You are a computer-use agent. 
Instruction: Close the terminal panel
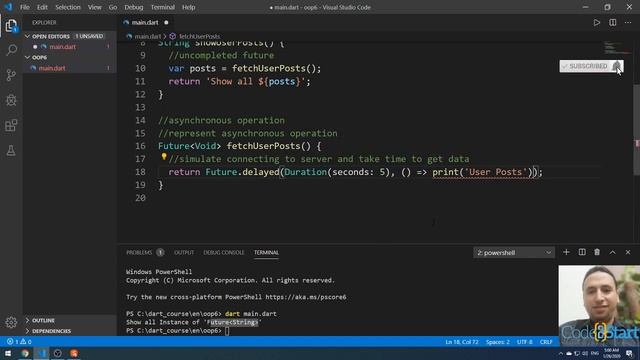(628, 252)
